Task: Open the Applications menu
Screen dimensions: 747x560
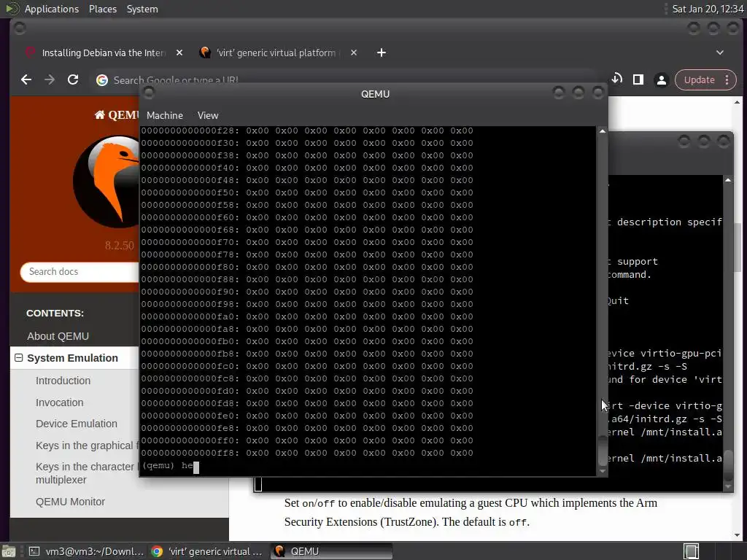Action: click(x=52, y=9)
